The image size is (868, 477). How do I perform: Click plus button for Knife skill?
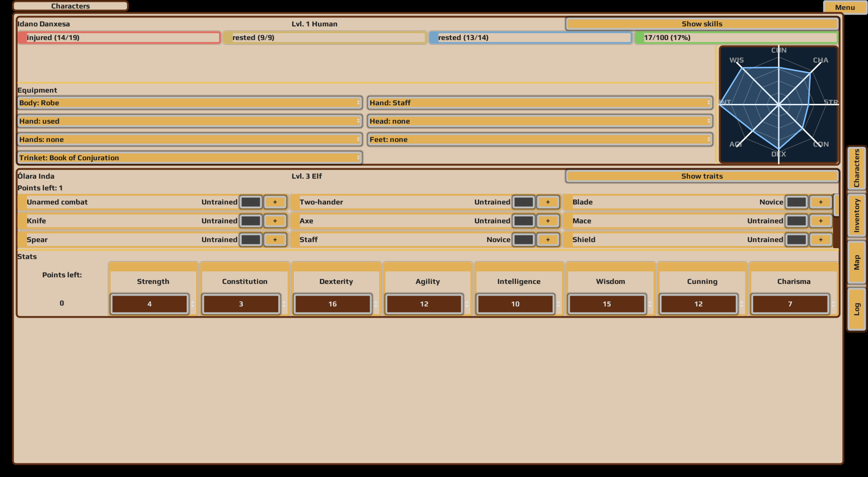(x=275, y=221)
